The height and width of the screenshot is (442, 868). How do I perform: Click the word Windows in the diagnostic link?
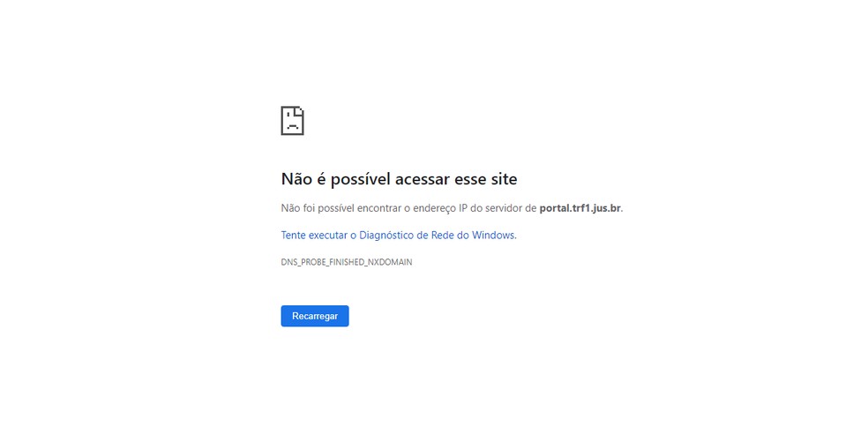493,235
